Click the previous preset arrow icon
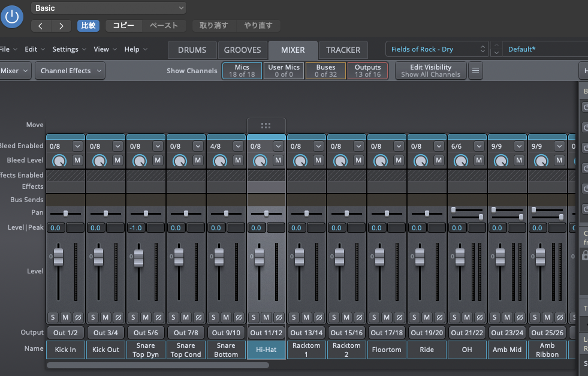Image resolution: width=588 pixels, height=376 pixels. 41,26
